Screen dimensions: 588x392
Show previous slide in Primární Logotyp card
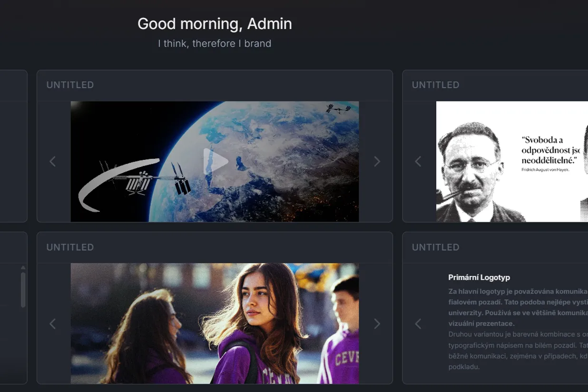[x=418, y=324]
